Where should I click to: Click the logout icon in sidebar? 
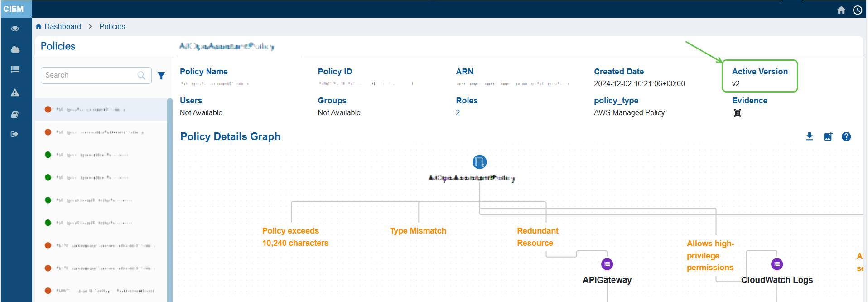15,134
